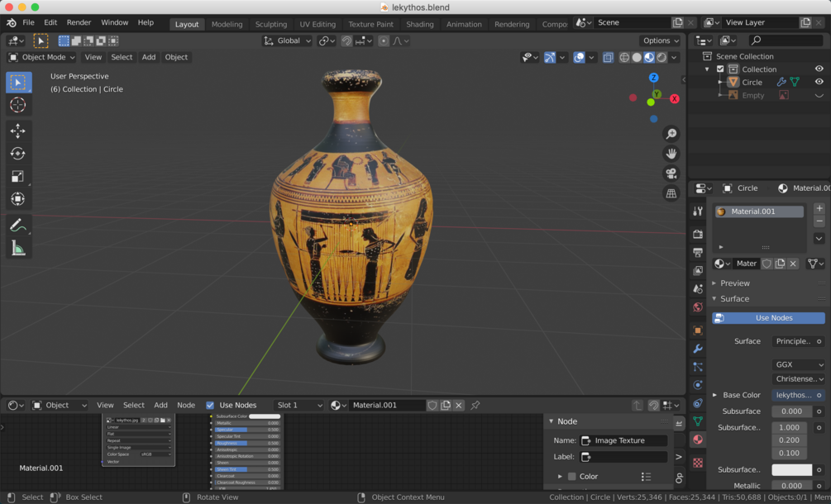831x504 pixels.
Task: Activate the Transform tool
Action: [x=18, y=198]
